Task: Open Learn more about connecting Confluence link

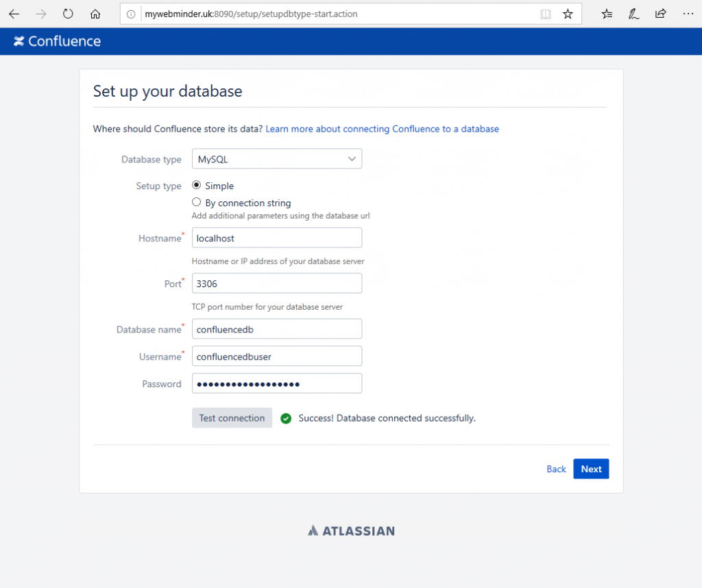Action: pos(382,129)
